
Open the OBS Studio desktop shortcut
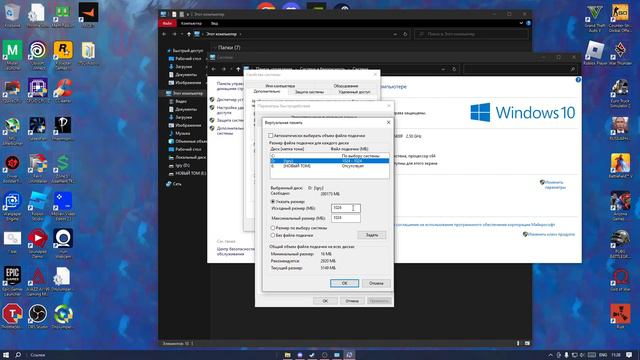[x=38, y=317]
